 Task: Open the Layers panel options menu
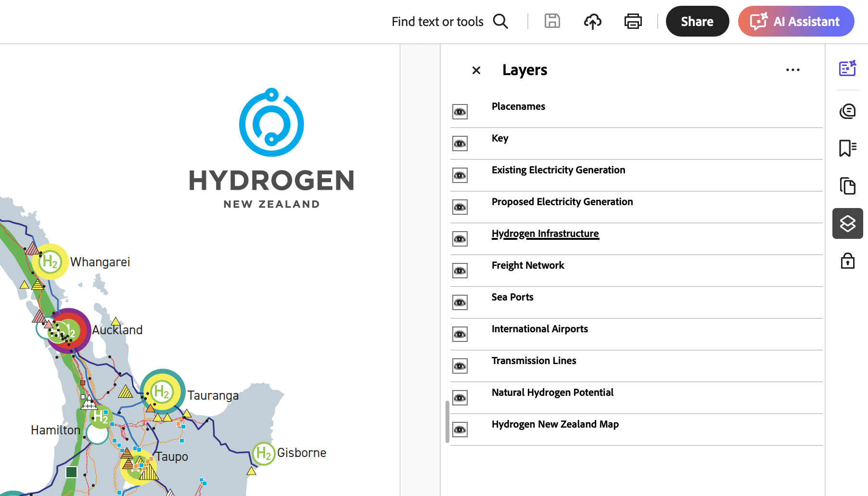coord(792,70)
